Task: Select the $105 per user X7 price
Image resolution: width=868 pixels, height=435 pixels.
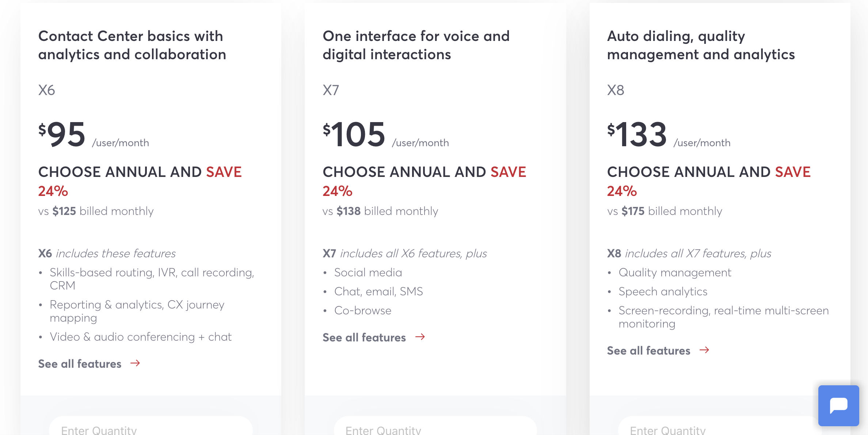Action: [x=386, y=135]
